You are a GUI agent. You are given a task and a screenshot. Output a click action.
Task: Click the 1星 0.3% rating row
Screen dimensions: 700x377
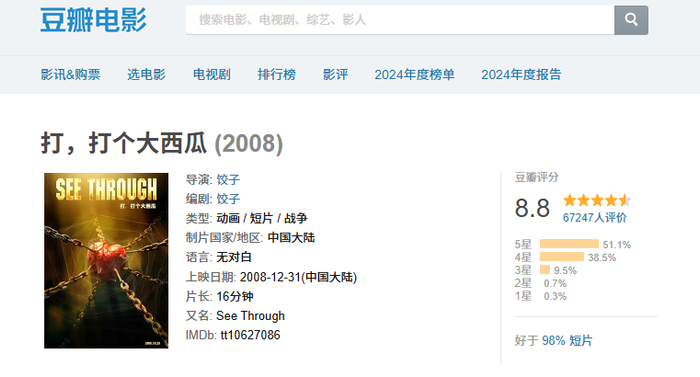(541, 296)
